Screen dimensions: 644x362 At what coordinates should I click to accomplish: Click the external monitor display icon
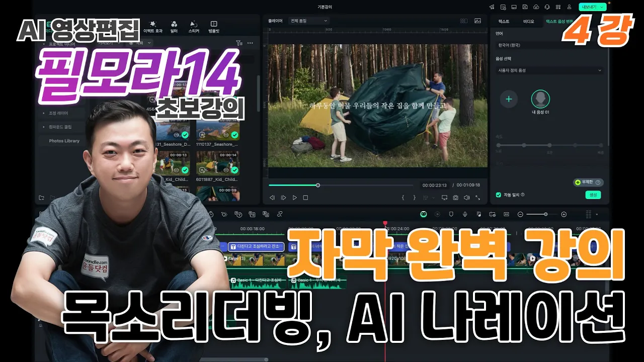pos(444,198)
